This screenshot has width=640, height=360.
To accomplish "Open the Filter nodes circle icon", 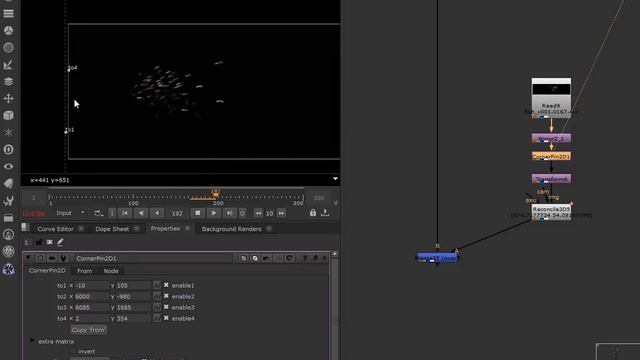I will [8, 47].
